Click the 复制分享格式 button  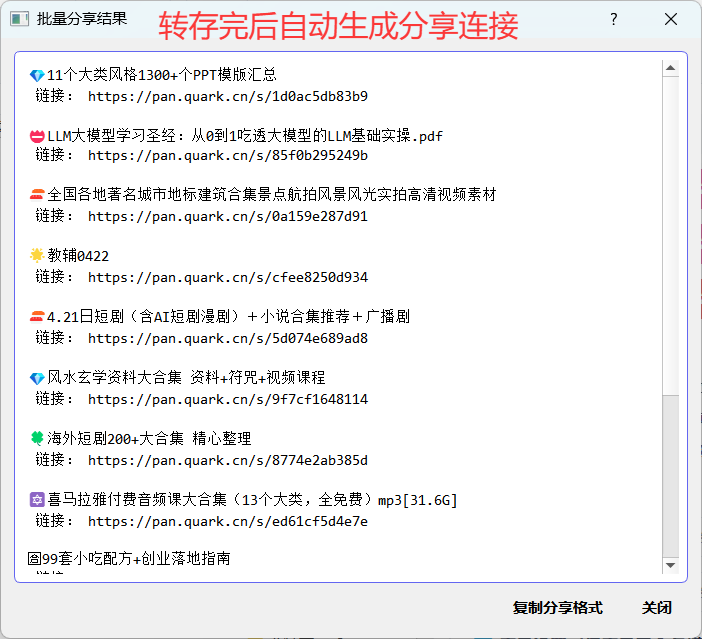pyautogui.click(x=557, y=608)
